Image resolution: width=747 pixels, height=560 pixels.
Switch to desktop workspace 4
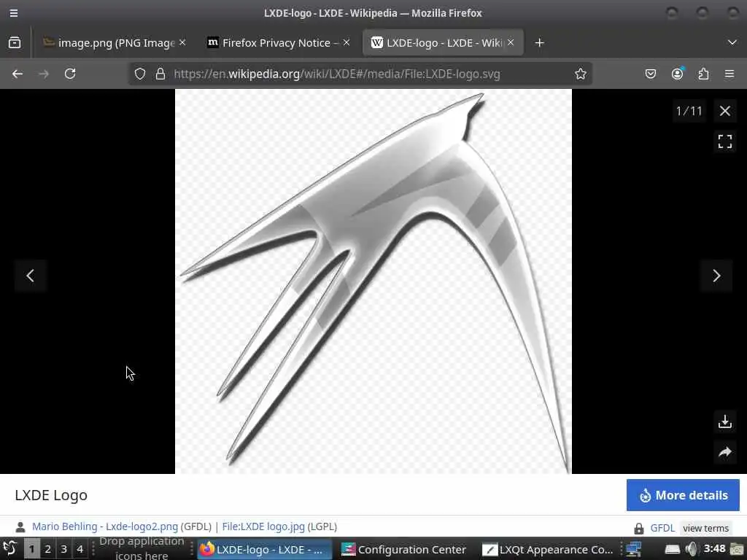pyautogui.click(x=80, y=549)
